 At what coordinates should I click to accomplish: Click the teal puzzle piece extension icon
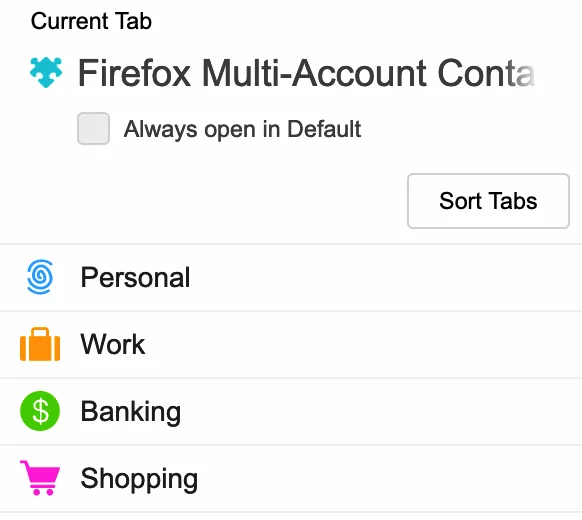tap(46, 73)
